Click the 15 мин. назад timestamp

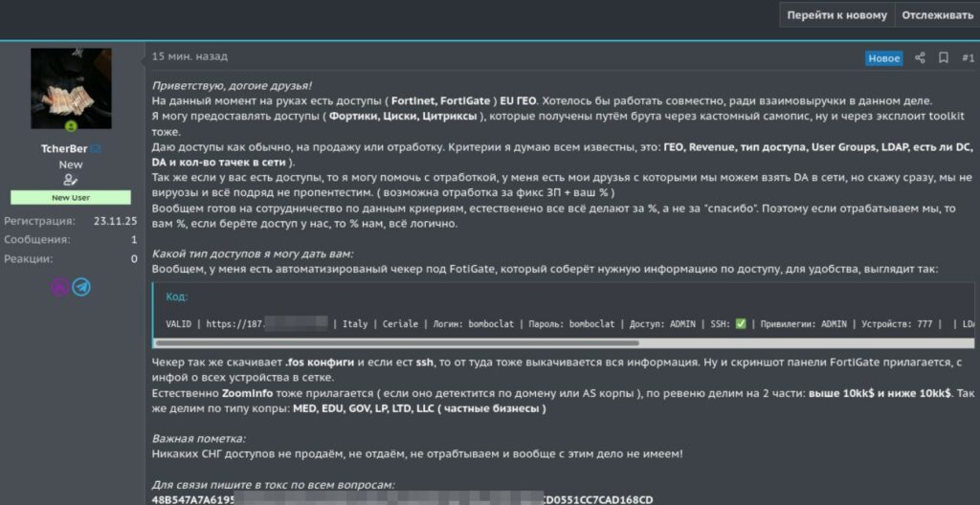pos(189,57)
